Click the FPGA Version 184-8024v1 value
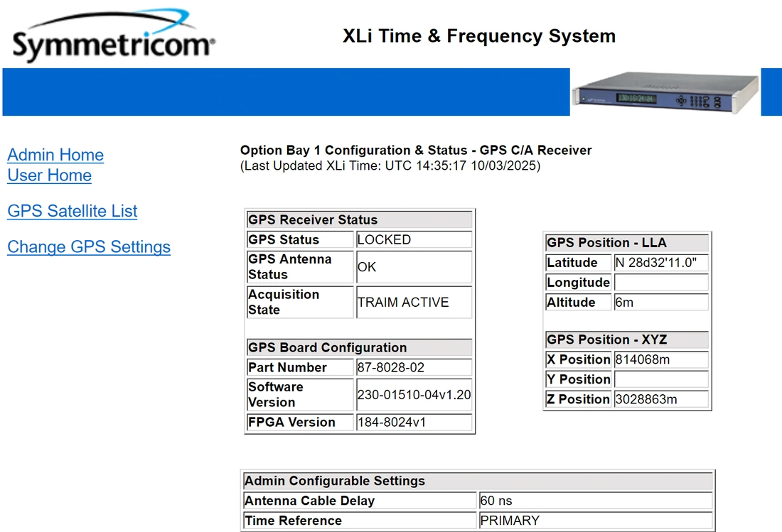This screenshot has width=782, height=532. 414,422
